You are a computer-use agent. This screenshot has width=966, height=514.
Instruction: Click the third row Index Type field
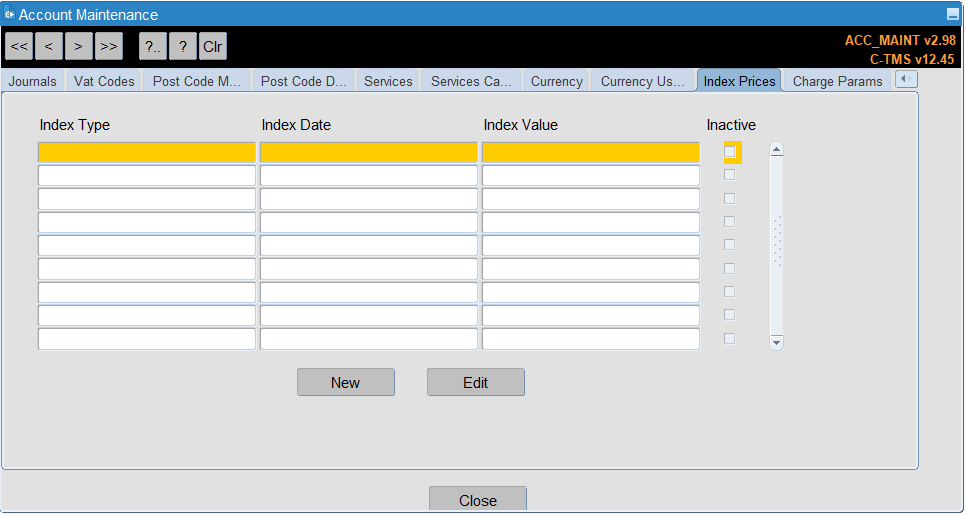(x=147, y=199)
